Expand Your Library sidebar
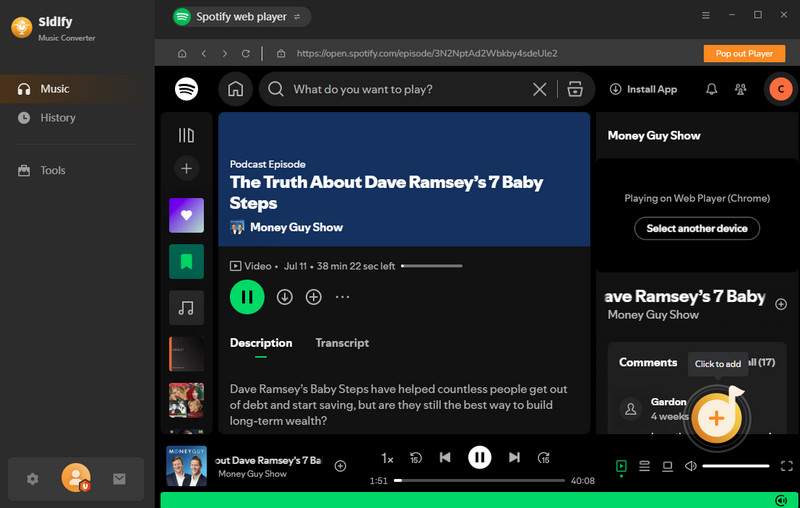800x508 pixels. pos(186,135)
